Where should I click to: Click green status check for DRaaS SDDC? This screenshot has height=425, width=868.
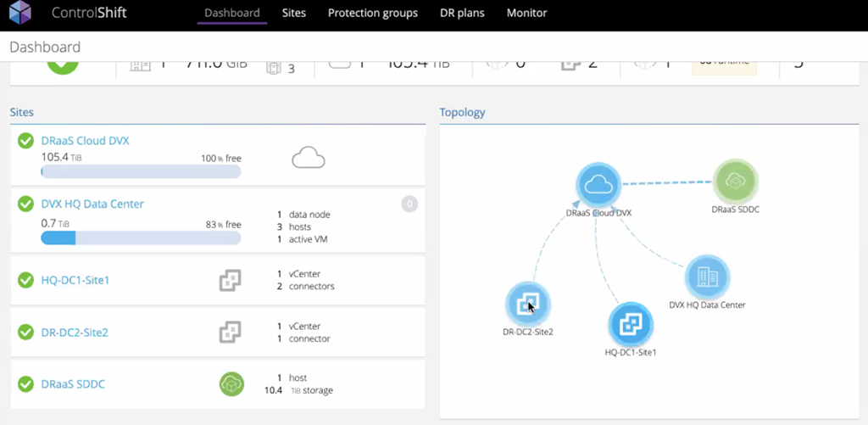tap(26, 384)
